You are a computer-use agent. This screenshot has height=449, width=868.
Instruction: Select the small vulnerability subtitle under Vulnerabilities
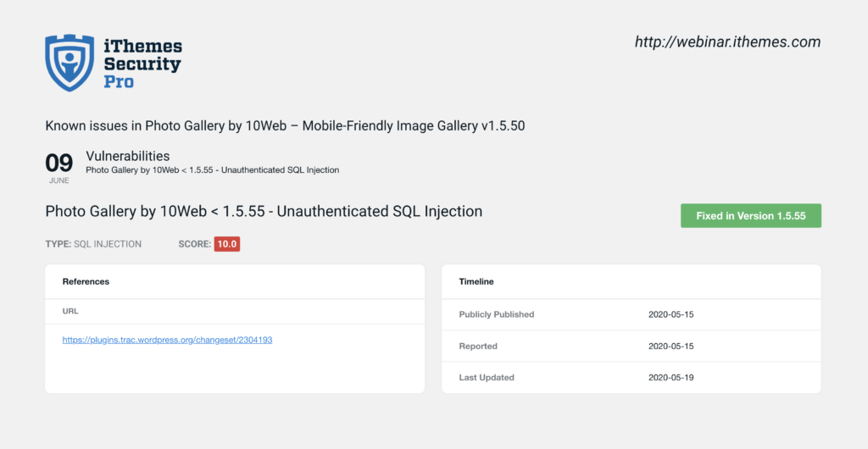[213, 169]
